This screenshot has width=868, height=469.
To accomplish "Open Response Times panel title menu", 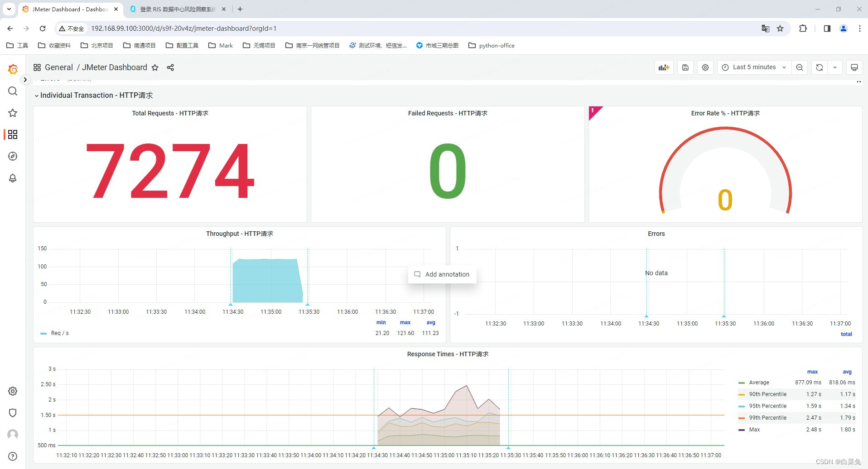I will [448, 354].
